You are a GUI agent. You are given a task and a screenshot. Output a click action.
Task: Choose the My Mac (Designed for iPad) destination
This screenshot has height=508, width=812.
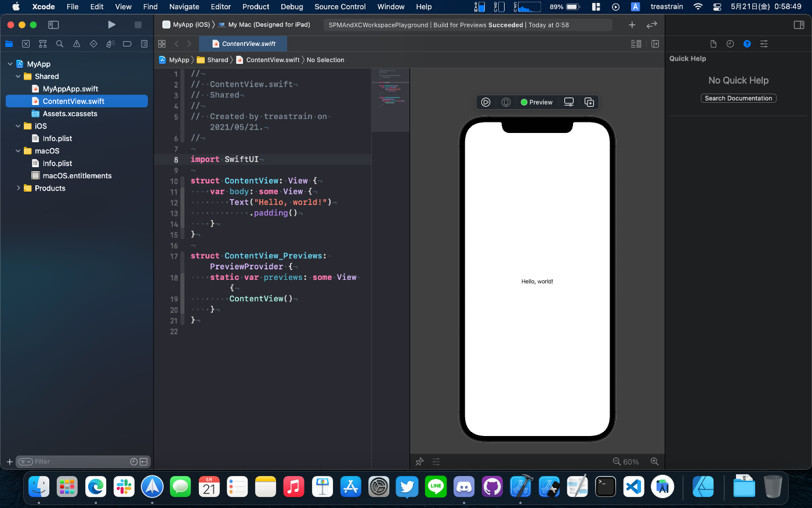tap(264, 24)
